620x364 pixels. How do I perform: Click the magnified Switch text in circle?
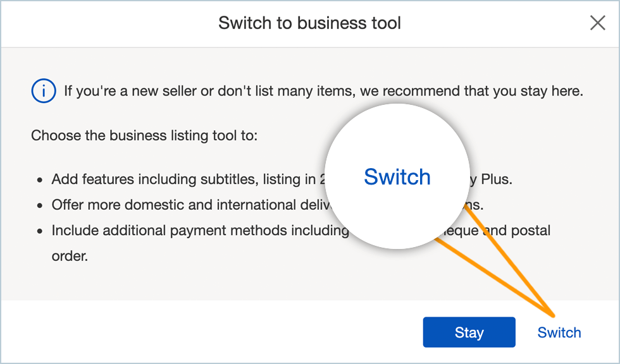(x=397, y=177)
